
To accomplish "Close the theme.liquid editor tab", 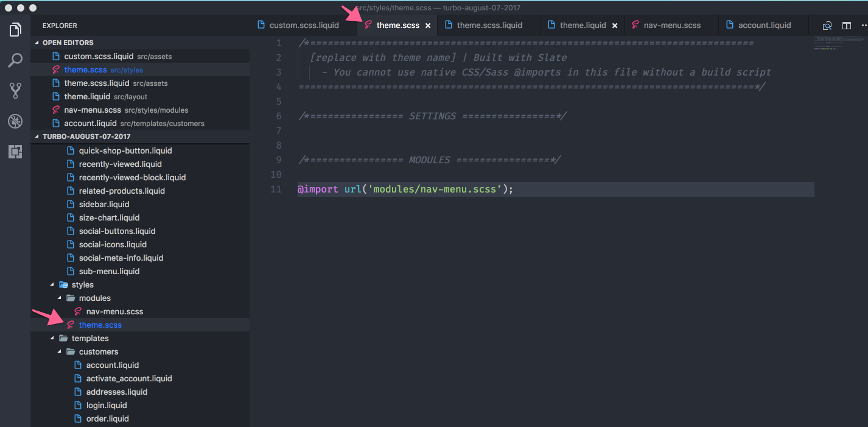I will point(615,26).
